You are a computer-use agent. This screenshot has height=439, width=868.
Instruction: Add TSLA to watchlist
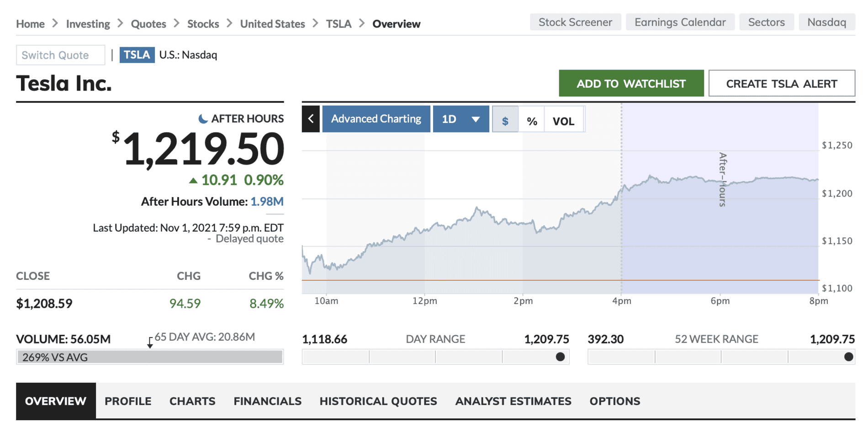631,83
